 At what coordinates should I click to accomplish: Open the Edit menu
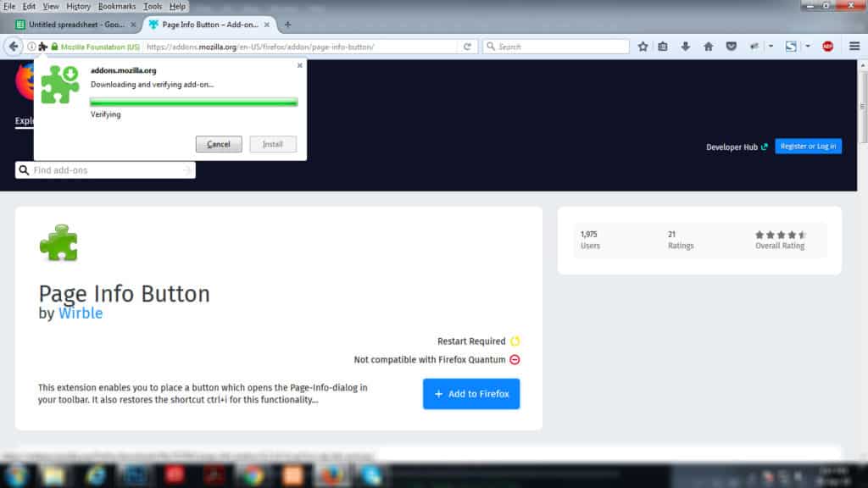29,6
